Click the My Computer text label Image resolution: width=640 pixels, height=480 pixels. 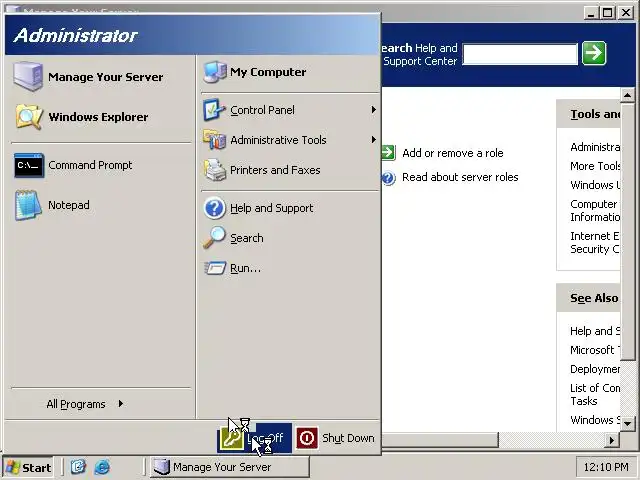pyautogui.click(x=268, y=72)
